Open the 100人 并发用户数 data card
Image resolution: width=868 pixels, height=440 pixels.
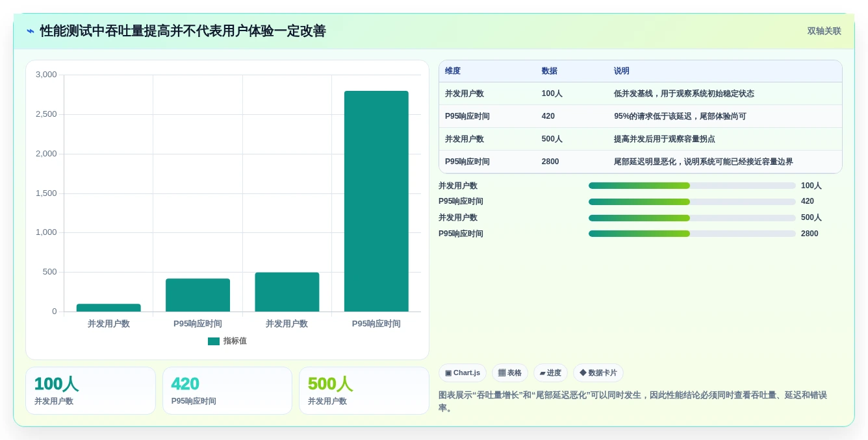click(x=90, y=391)
